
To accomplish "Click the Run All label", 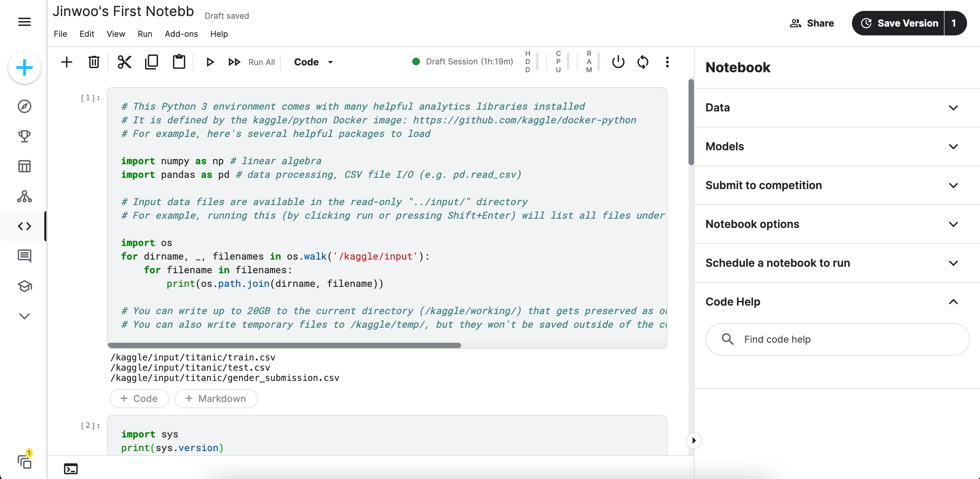I will click(x=262, y=62).
